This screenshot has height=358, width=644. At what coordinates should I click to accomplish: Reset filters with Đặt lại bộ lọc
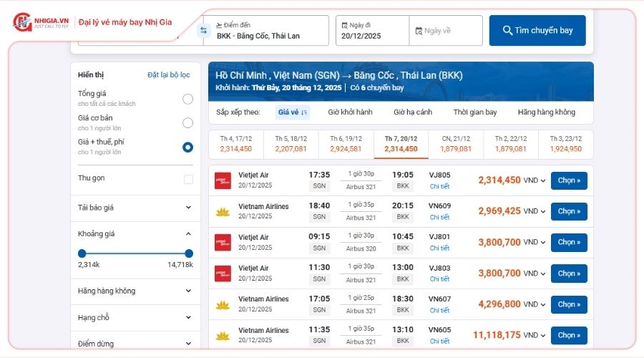169,74
